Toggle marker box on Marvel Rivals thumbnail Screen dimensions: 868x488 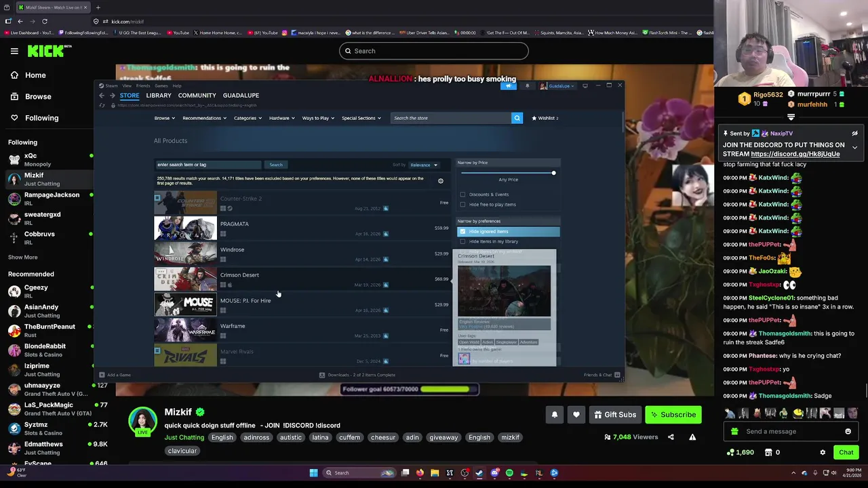(x=157, y=350)
